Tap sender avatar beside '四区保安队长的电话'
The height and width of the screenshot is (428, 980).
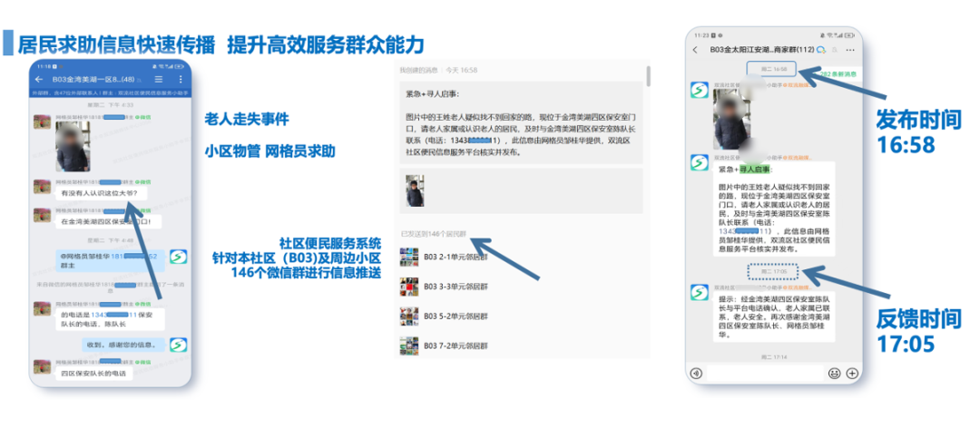(42, 366)
